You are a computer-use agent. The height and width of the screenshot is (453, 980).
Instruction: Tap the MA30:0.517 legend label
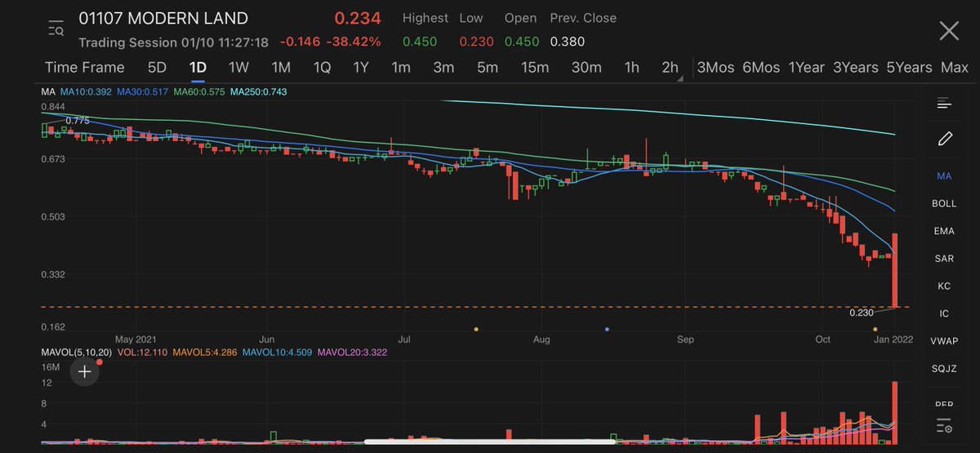pyautogui.click(x=142, y=91)
